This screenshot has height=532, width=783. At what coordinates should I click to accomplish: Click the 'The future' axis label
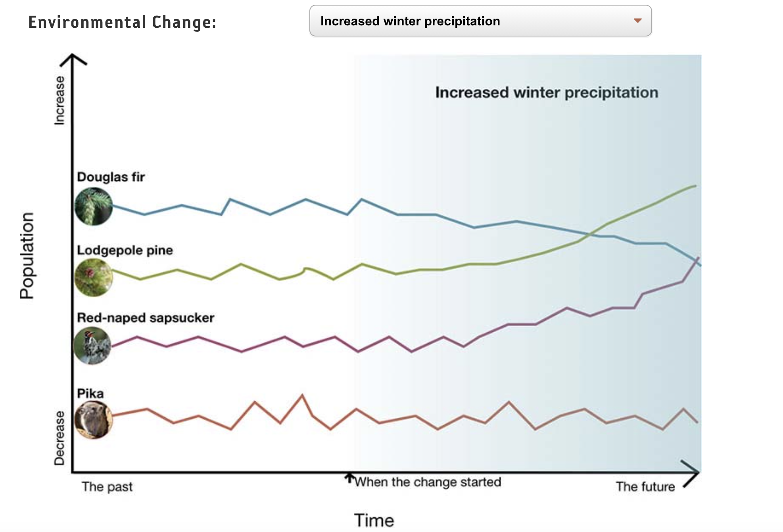tap(645, 486)
